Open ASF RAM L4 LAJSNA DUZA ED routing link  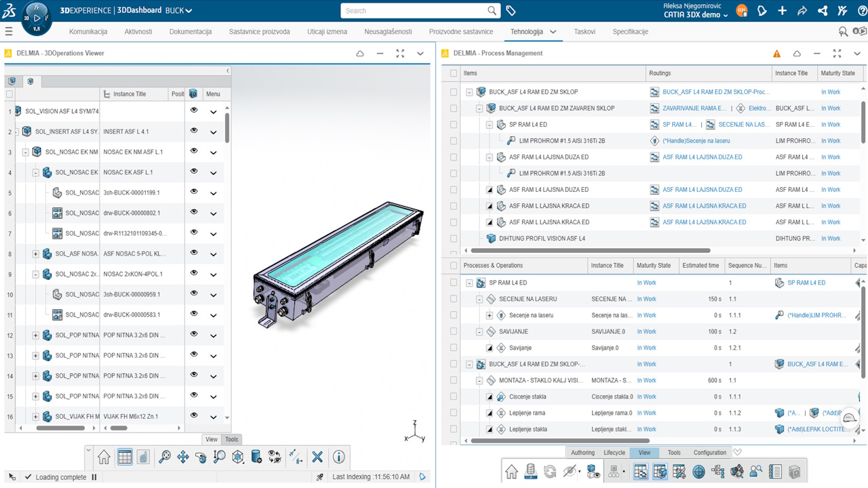702,157
